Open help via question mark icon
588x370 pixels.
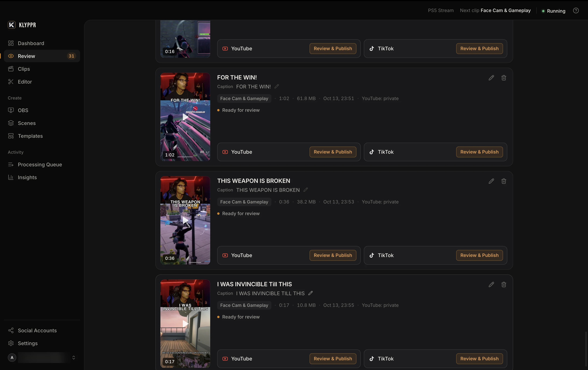pos(576,10)
